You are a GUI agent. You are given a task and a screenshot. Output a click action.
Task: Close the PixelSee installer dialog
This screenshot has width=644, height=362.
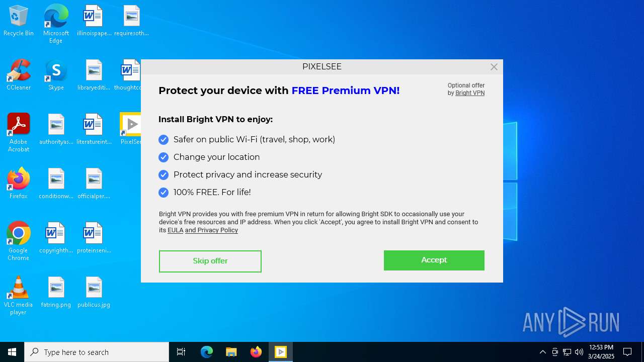[x=494, y=67]
